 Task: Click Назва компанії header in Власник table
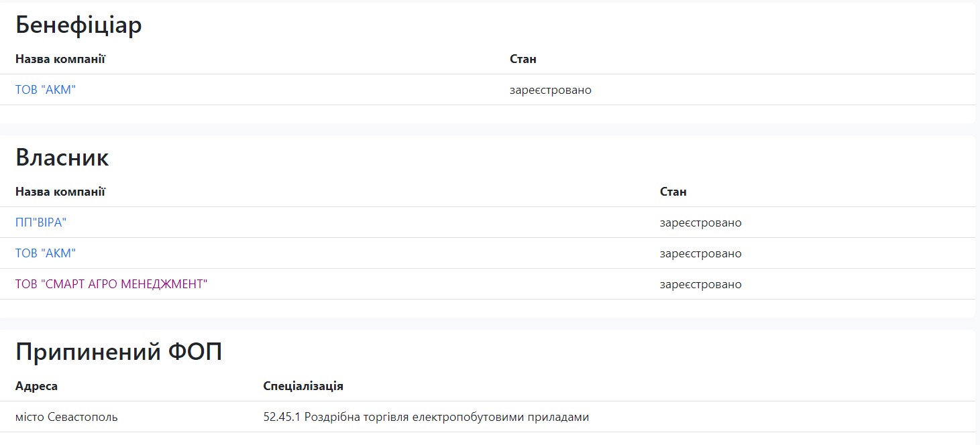click(x=60, y=192)
